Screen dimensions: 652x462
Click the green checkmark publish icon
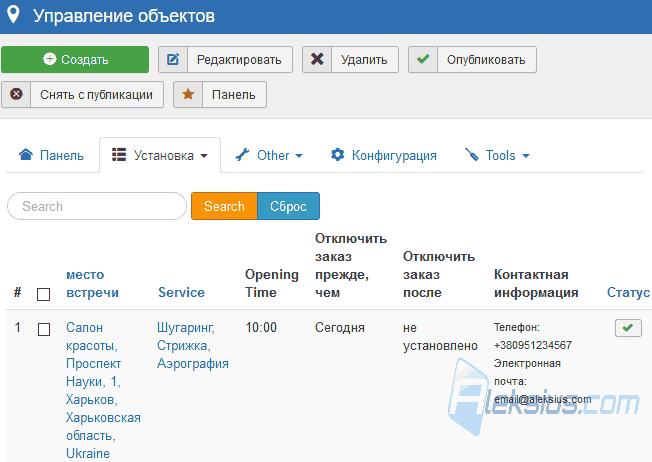click(x=423, y=59)
